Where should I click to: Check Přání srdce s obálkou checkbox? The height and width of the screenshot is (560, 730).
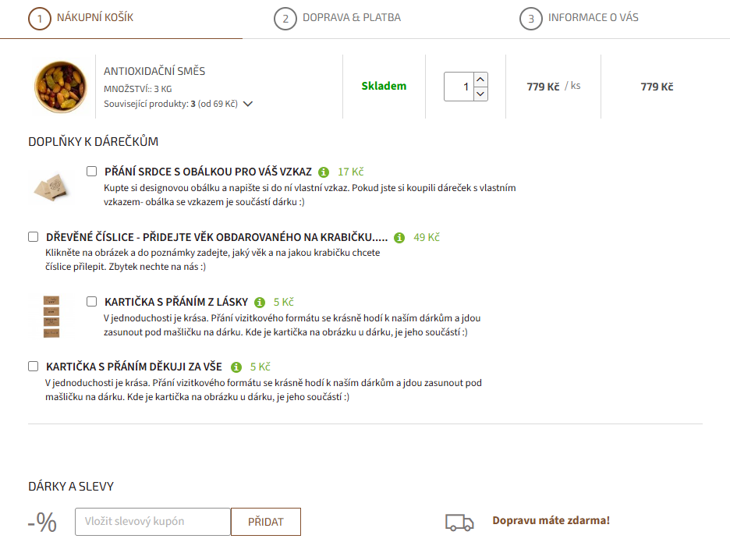92,172
